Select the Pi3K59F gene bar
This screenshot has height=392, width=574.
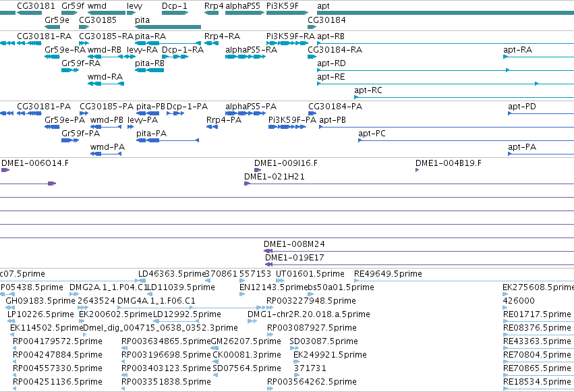pos(287,13)
